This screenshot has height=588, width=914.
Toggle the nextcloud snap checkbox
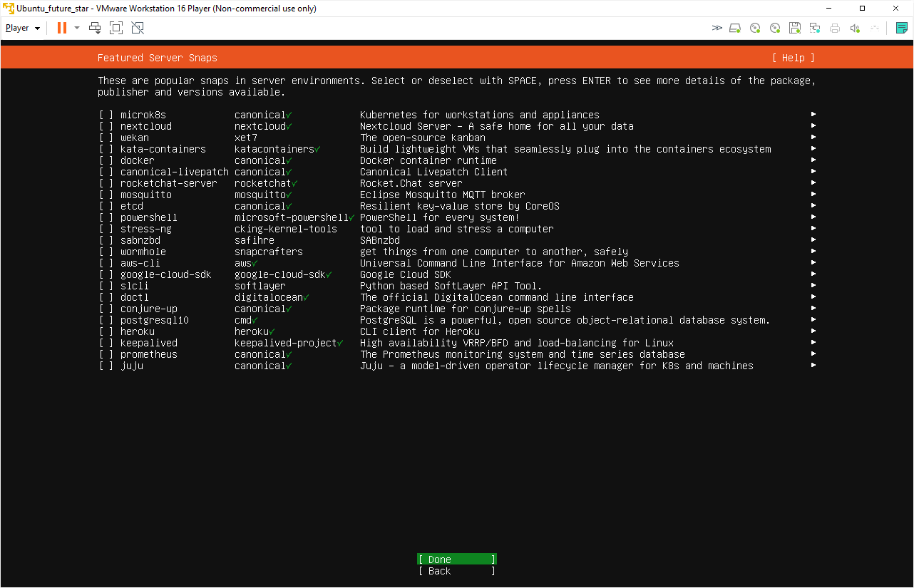[106, 126]
